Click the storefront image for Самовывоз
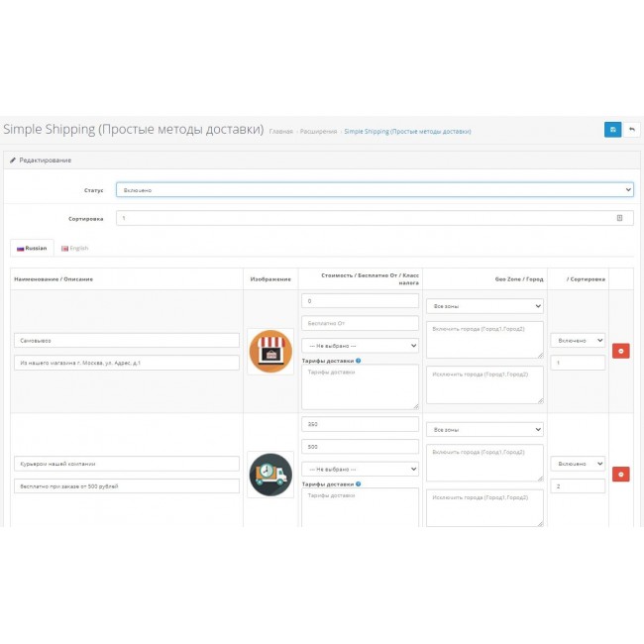Screen dimensions: 644x644 [x=270, y=352]
